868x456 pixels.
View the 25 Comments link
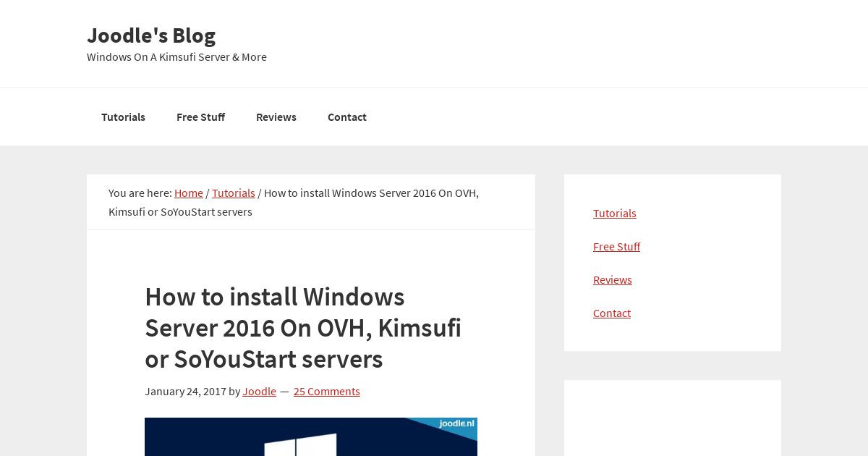326,391
